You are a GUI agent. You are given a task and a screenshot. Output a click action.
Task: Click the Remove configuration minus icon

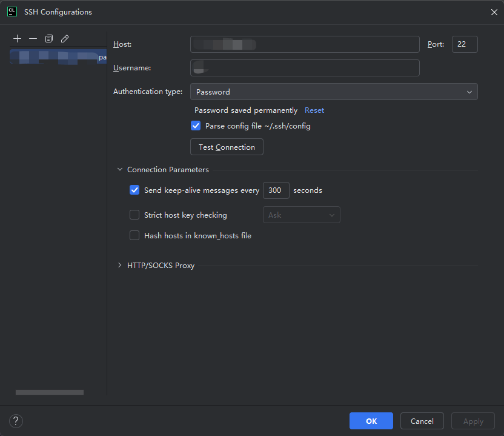click(33, 38)
